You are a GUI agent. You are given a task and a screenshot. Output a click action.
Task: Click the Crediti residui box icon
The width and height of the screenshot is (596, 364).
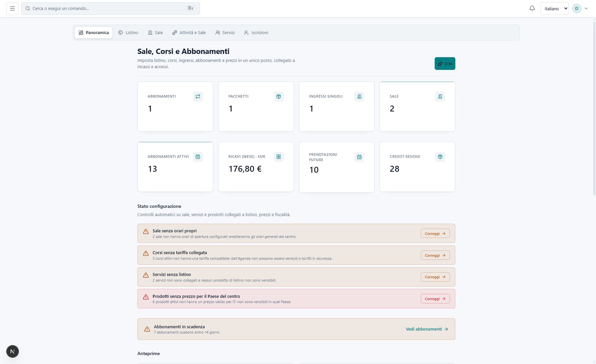click(x=440, y=157)
